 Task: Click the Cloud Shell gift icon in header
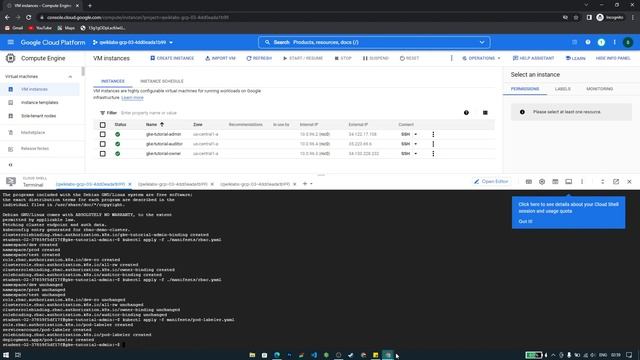click(575, 42)
